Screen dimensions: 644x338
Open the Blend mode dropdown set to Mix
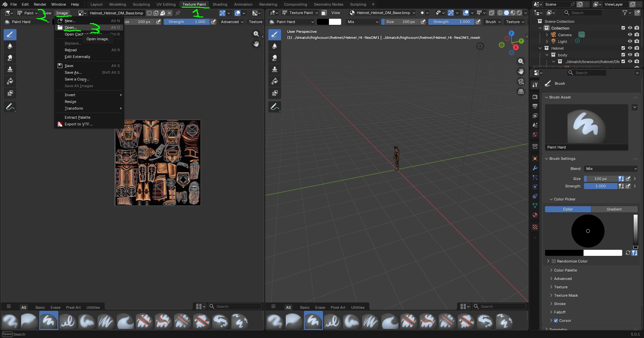pyautogui.click(x=610, y=169)
